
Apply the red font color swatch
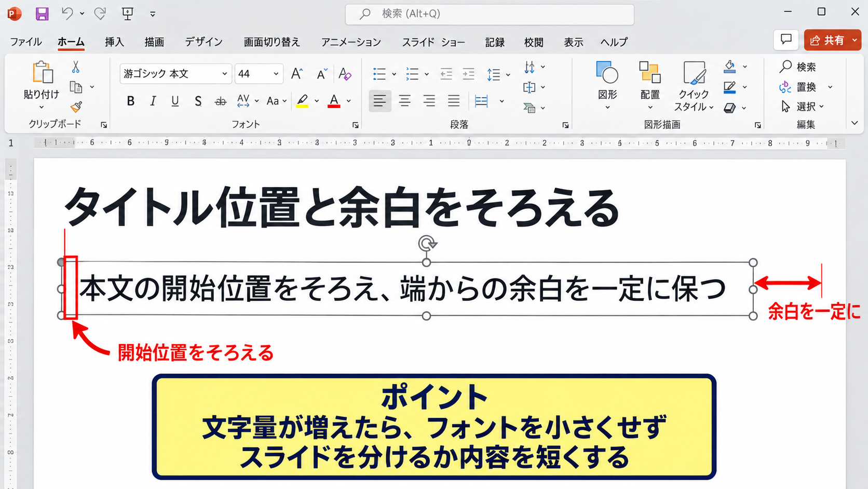tap(334, 101)
